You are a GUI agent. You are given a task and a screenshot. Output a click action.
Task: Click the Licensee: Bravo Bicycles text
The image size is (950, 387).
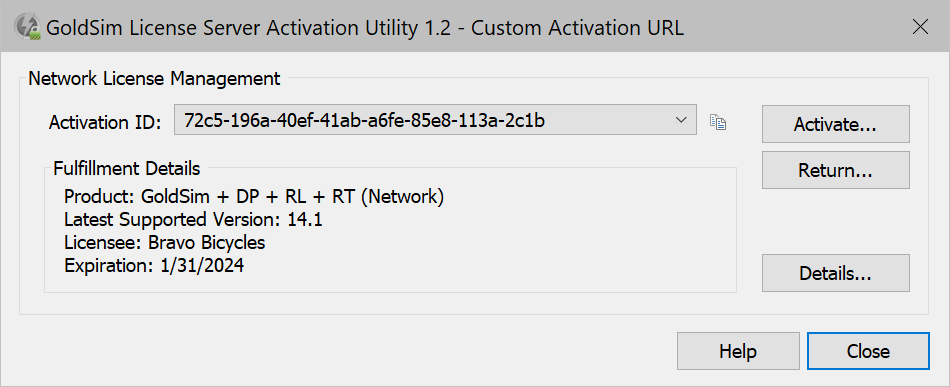(x=165, y=242)
